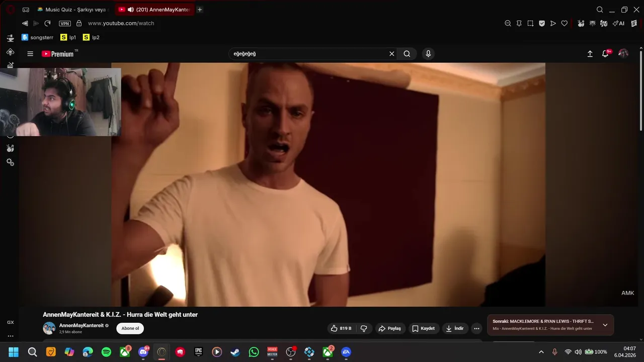
Task: Save the video with Kaydet
Action: [x=424, y=328]
